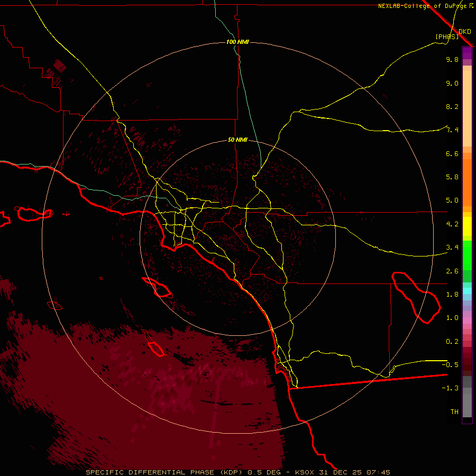Image resolution: width=476 pixels, height=476 pixels.
Task: Select the -1.3 value on the legend
Action: [450, 388]
